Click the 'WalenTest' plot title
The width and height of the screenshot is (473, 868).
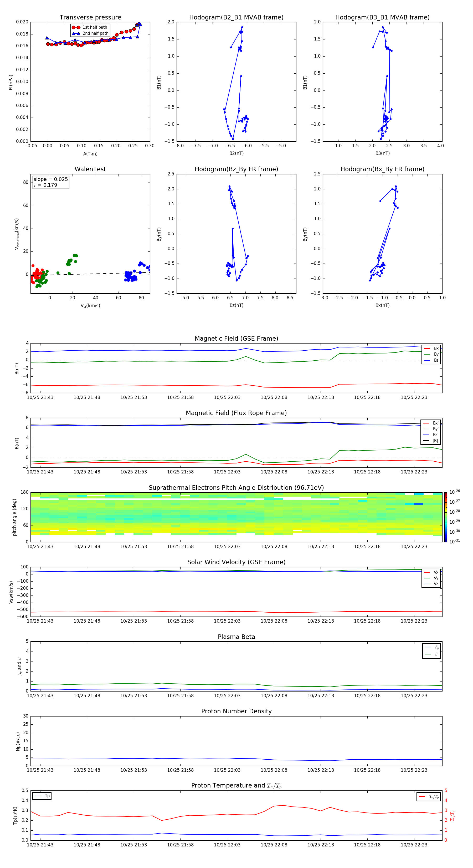click(x=90, y=169)
